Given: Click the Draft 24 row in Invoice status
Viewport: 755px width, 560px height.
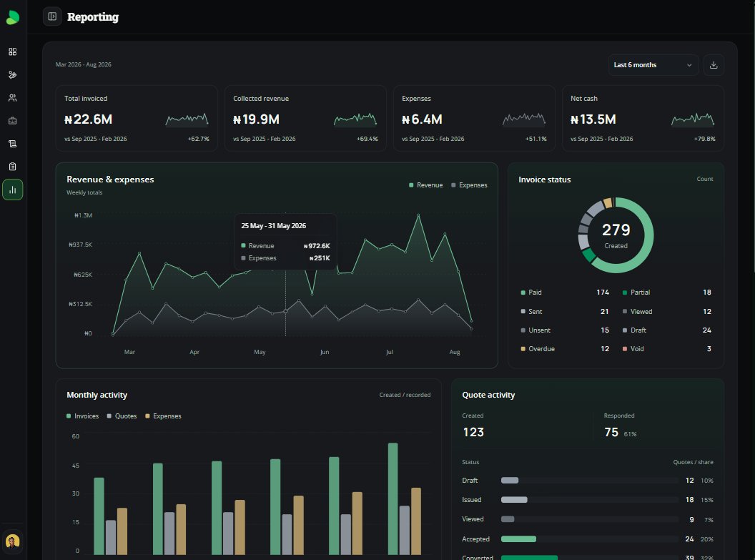Looking at the screenshot, I should (x=666, y=330).
